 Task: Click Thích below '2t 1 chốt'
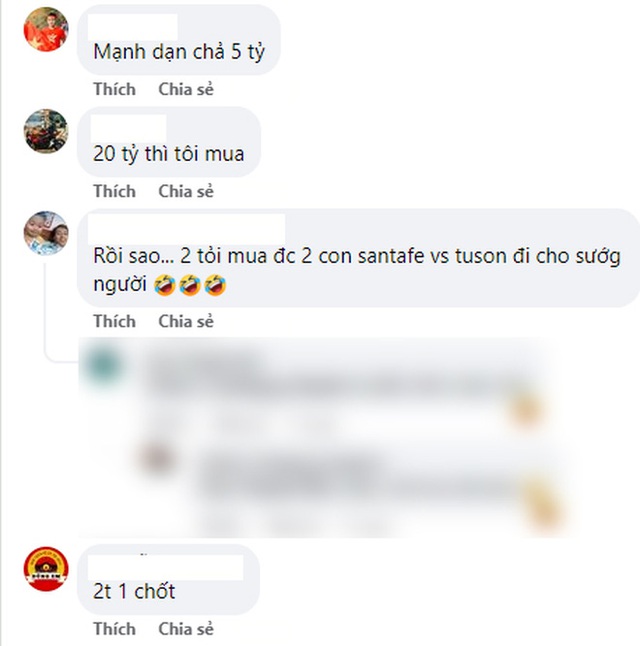pos(115,629)
